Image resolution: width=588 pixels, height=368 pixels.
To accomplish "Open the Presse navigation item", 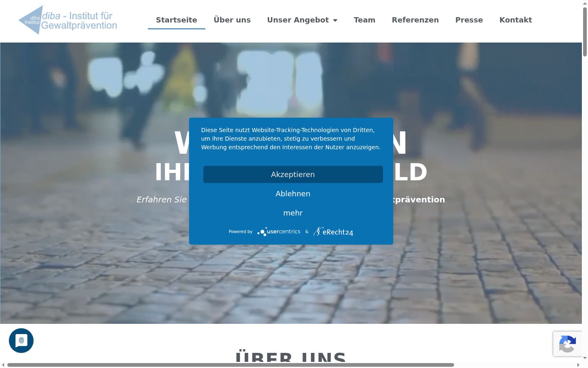I will (x=469, y=20).
